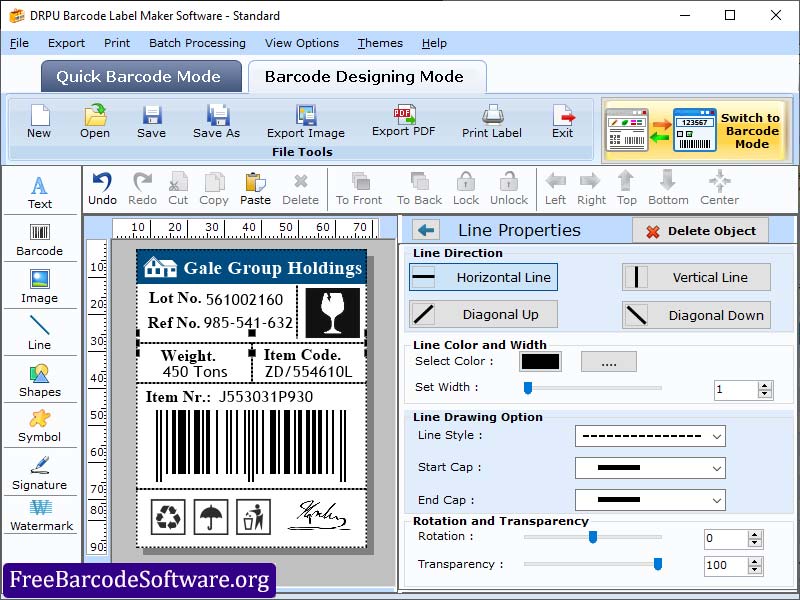Open the Line Style dropdown
Viewport: 800px width, 600px height.
tap(650, 436)
